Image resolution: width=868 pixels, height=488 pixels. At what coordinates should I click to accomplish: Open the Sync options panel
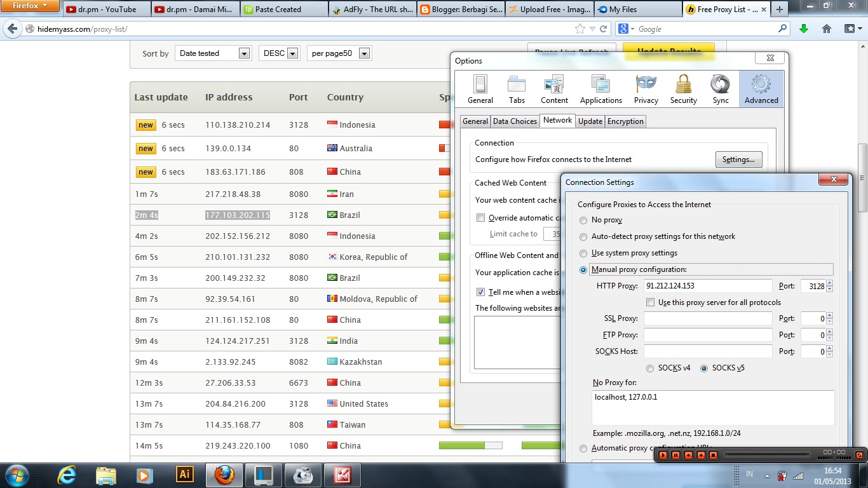point(721,89)
